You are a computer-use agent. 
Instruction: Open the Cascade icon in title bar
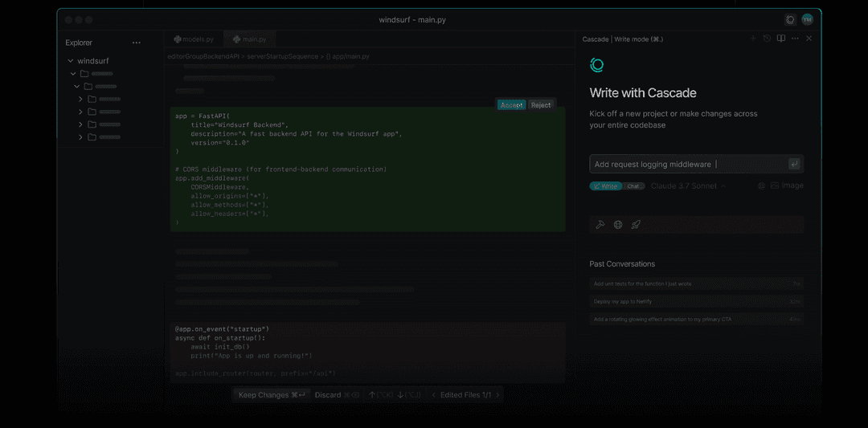pos(791,20)
